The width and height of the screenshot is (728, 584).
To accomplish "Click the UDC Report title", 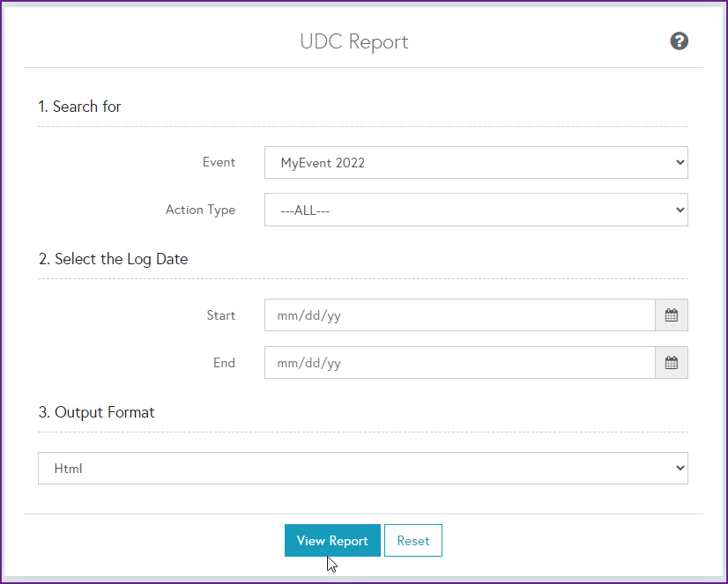I will (x=354, y=41).
